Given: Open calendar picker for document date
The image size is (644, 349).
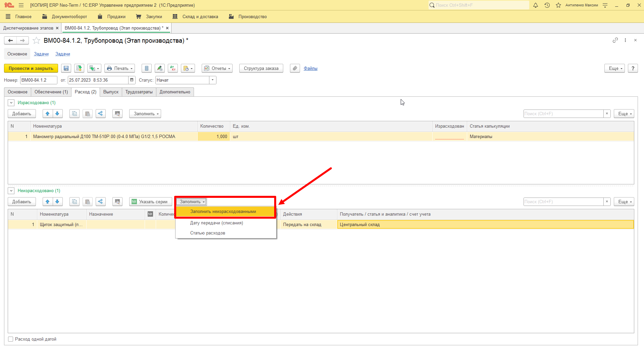Looking at the screenshot, I should coord(132,80).
